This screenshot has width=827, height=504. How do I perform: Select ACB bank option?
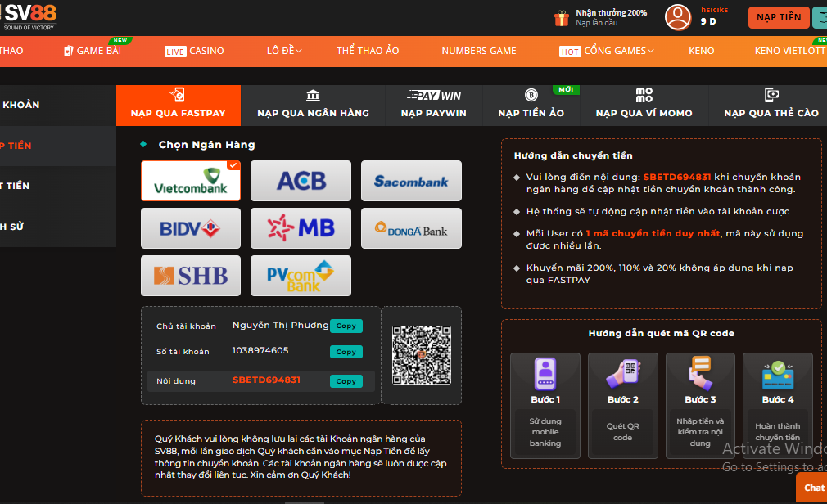[x=301, y=181]
